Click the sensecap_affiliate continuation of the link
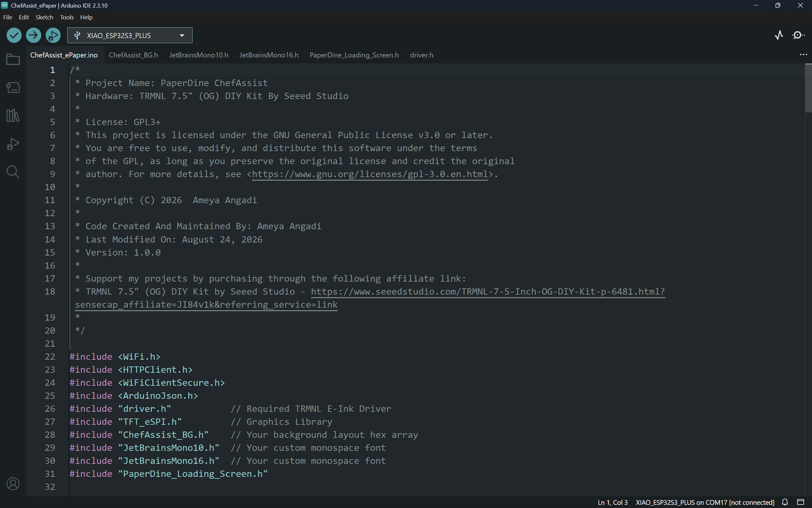This screenshot has height=508, width=812. pos(206,305)
